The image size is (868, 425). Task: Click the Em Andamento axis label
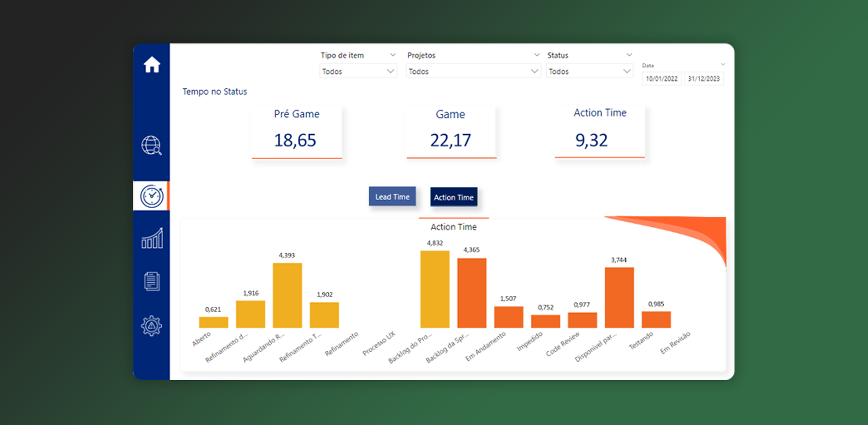(x=485, y=346)
